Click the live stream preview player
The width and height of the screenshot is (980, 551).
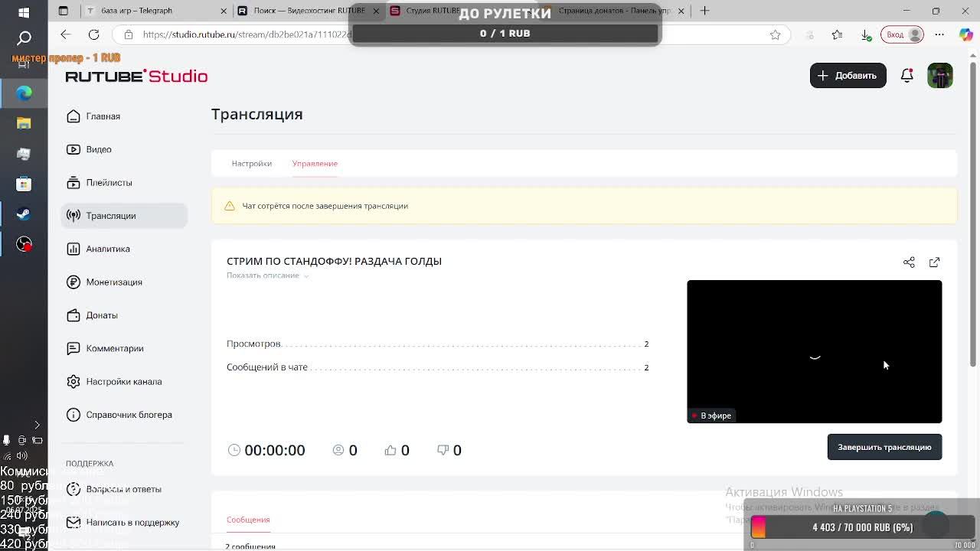coord(814,351)
